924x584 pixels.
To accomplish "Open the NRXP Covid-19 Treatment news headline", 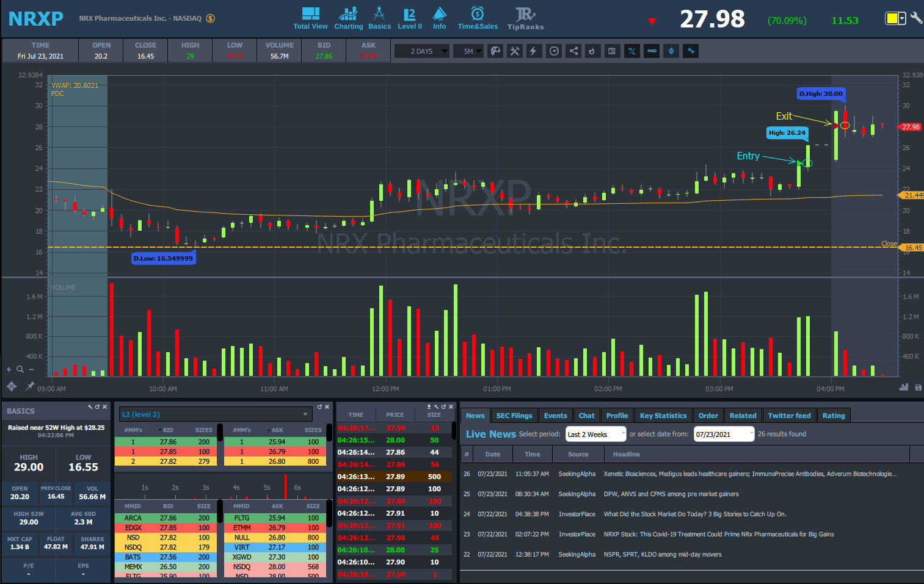I will point(718,535).
